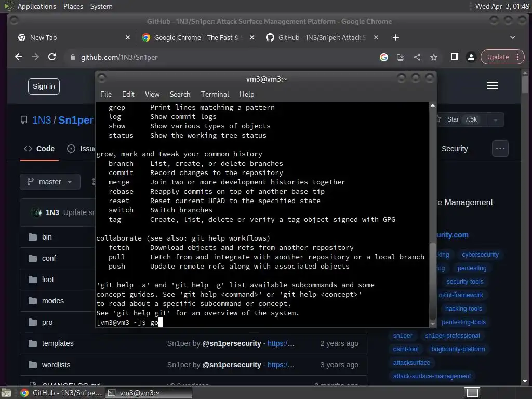The width and height of the screenshot is (532, 399).
Task: Click the osint-framework topic tag
Action: 460,295
